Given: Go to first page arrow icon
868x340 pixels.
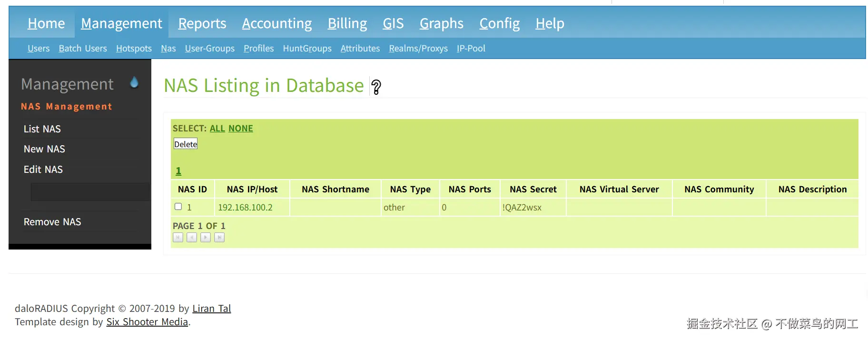Looking at the screenshot, I should pyautogui.click(x=178, y=237).
